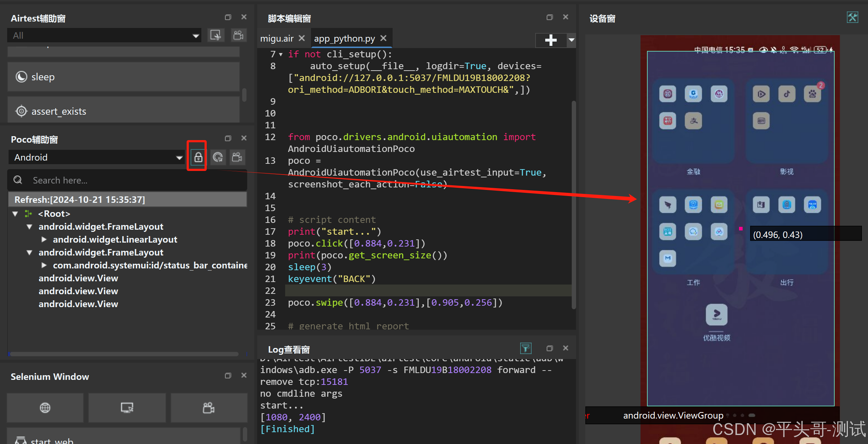868x444 pixels.
Task: Click the assert_exists command button
Action: 123,111
